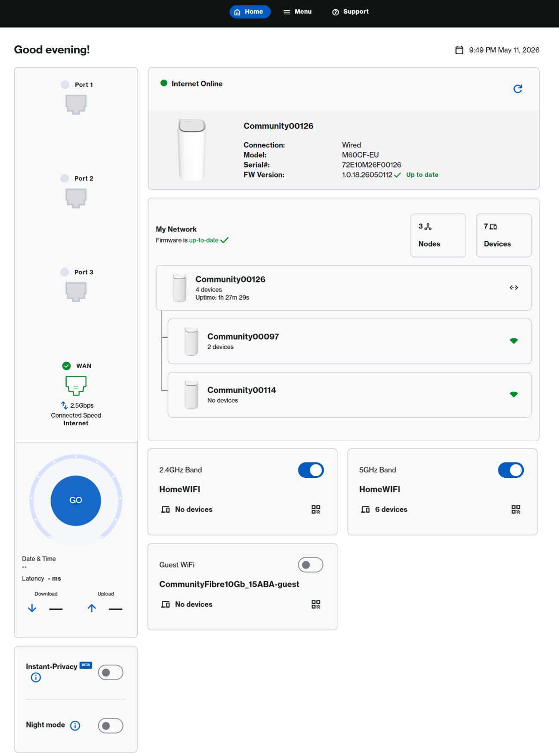Image resolution: width=559 pixels, height=756 pixels.
Task: Open the Community00097 node row
Action: tap(349, 341)
